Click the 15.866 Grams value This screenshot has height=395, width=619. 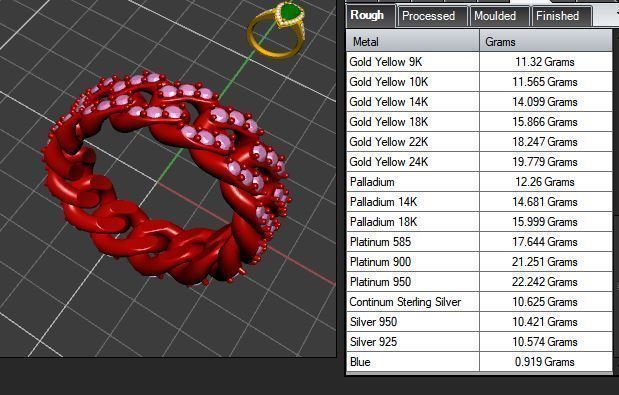pos(545,122)
